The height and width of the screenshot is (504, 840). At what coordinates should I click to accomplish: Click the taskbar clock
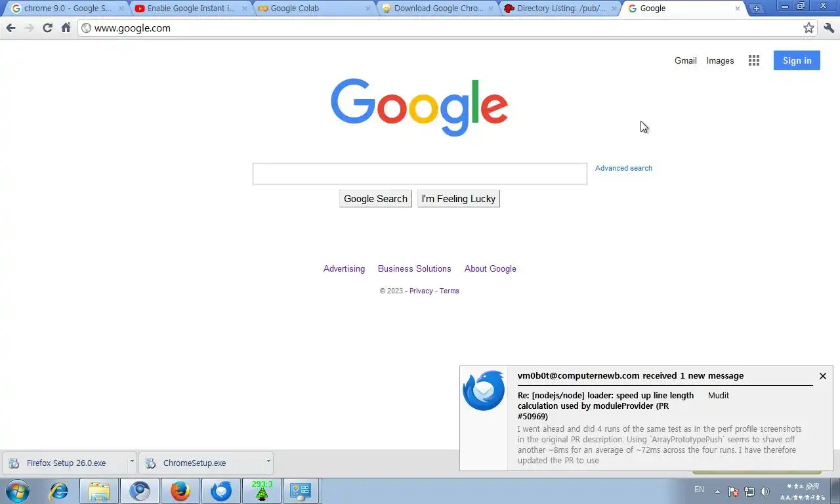point(803,492)
